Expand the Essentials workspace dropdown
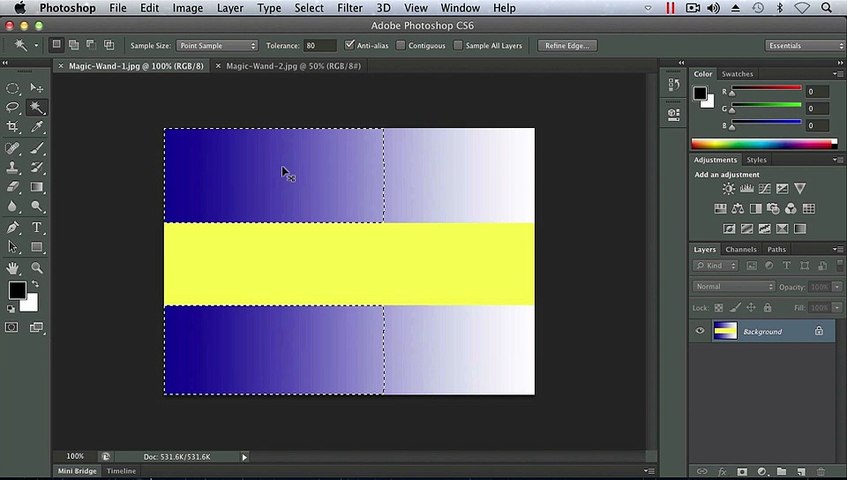847x480 pixels. tap(804, 46)
